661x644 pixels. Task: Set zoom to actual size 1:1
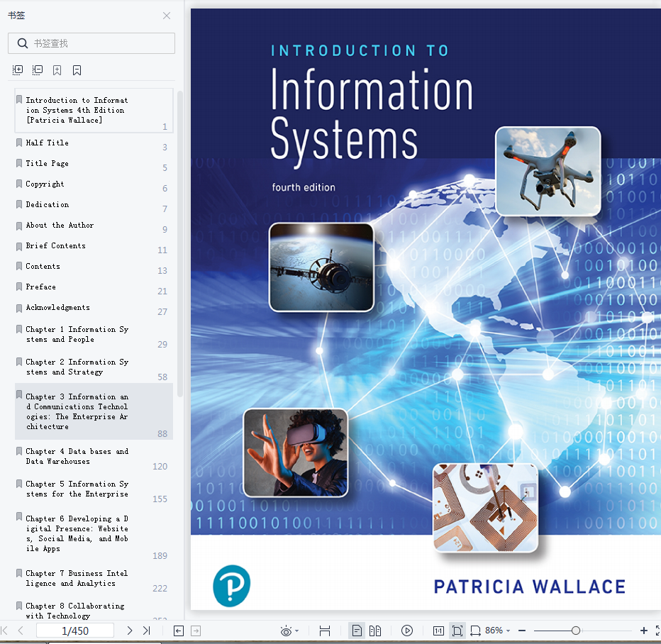tap(438, 631)
